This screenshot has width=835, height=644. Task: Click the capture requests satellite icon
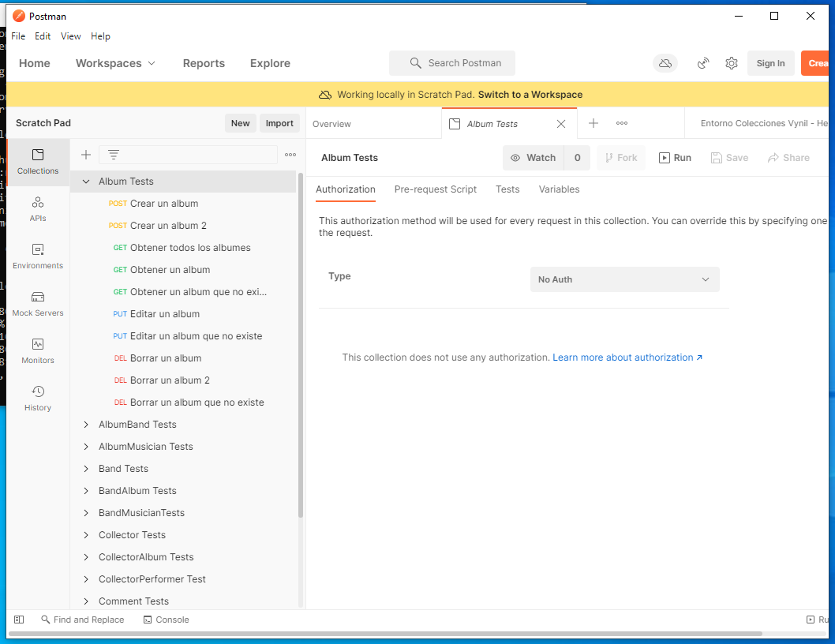tap(703, 63)
